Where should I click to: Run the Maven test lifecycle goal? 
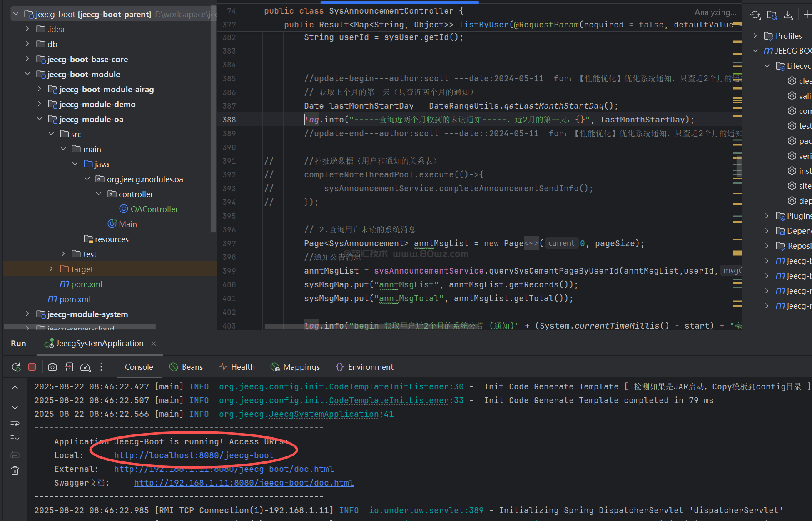click(799, 126)
